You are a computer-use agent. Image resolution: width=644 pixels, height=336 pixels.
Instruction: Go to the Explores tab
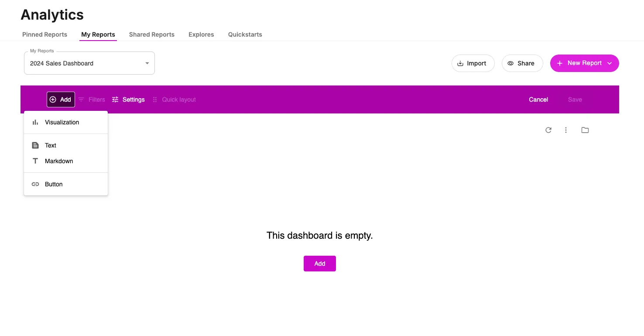coord(201,34)
